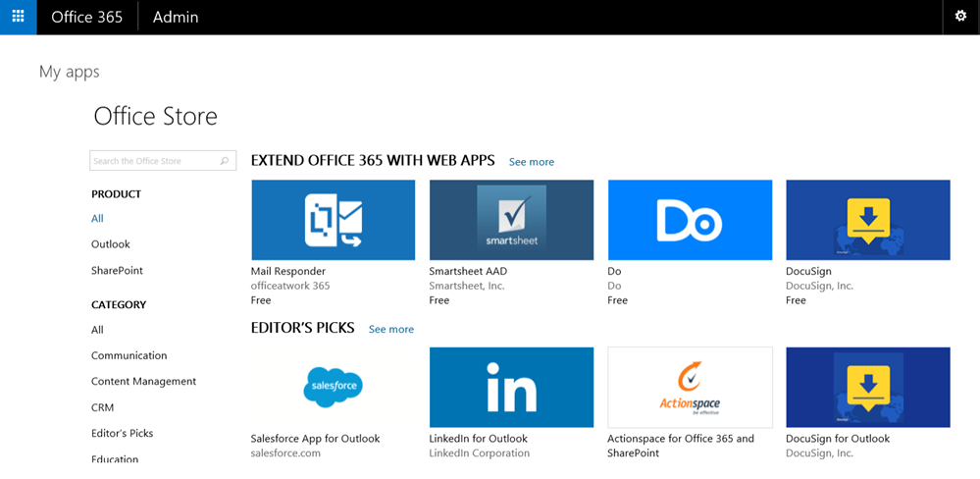The width and height of the screenshot is (980, 479).
Task: Open the Smartsheet AAD title link
Action: click(468, 271)
